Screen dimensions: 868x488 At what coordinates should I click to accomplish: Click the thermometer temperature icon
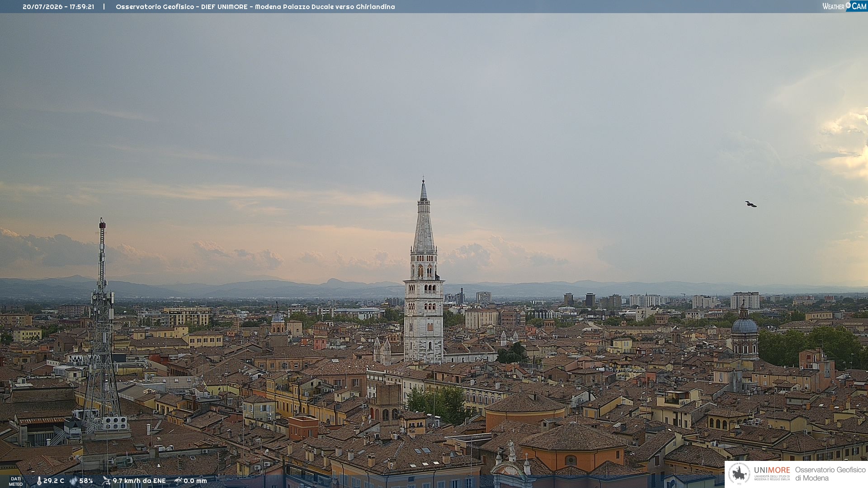tap(39, 481)
